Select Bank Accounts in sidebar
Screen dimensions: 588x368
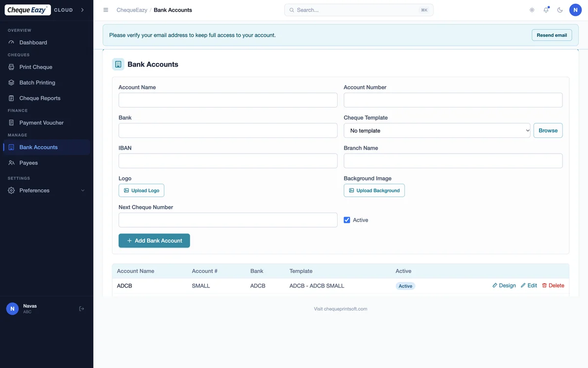point(47,147)
